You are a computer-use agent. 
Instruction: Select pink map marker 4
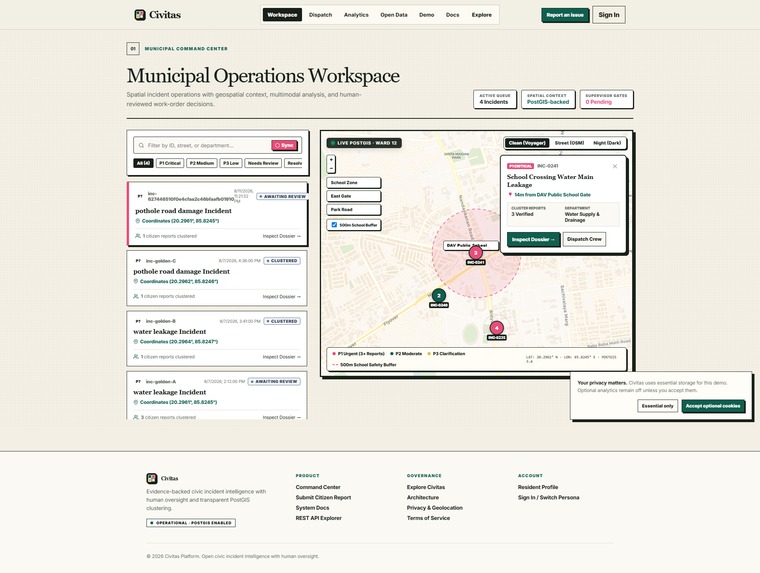tap(496, 328)
